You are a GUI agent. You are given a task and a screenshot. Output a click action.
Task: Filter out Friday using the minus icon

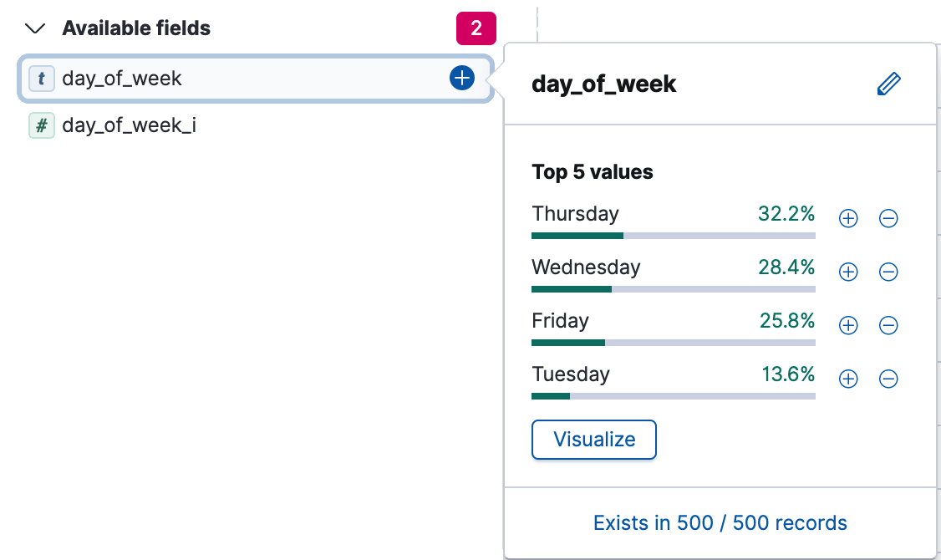(888, 325)
